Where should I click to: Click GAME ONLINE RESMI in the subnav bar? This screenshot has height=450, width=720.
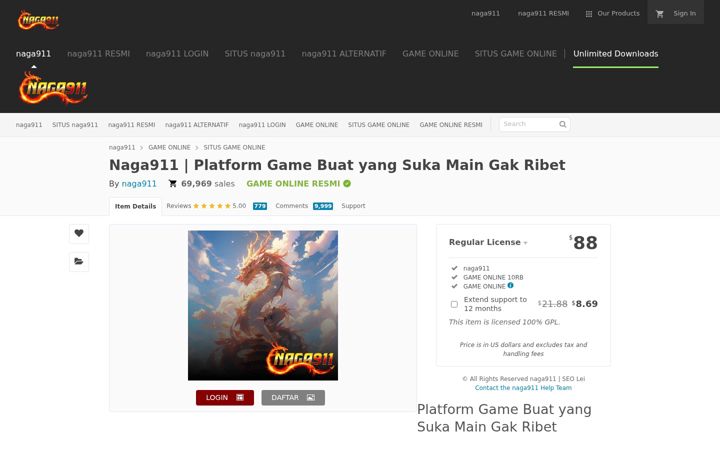450,124
